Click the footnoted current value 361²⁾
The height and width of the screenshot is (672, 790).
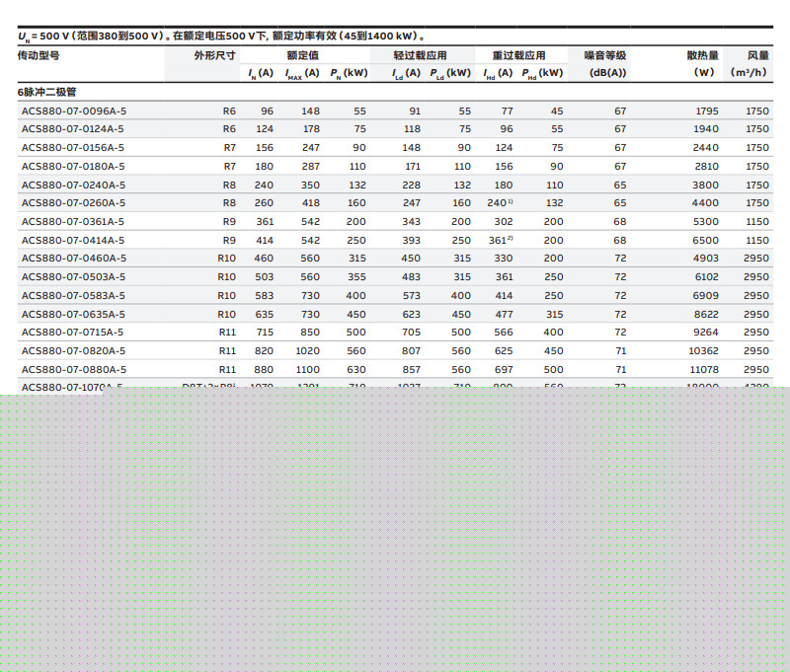(x=501, y=240)
